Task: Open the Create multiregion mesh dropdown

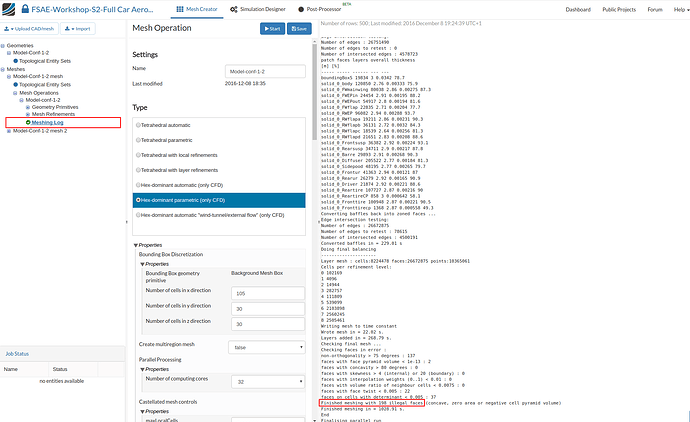Action: click(267, 347)
